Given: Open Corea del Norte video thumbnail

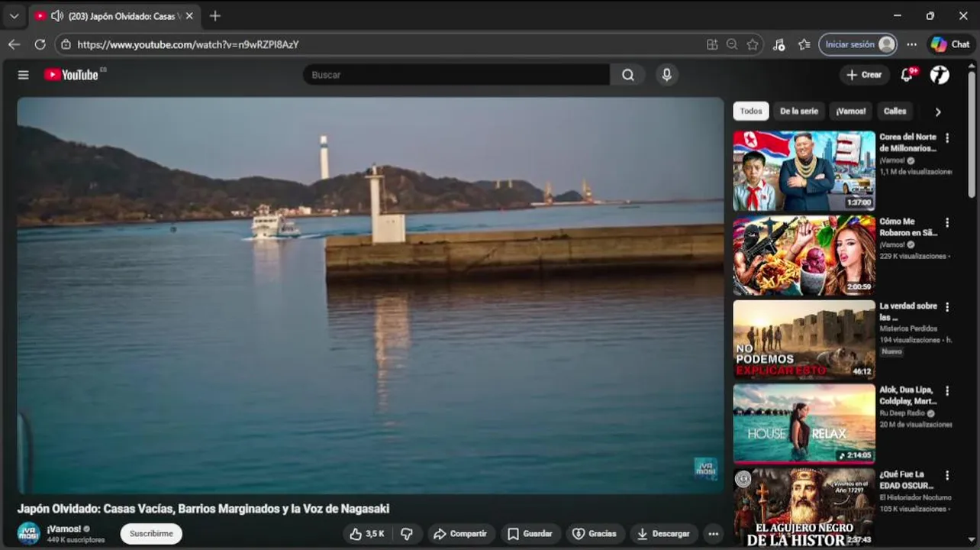Looking at the screenshot, I should (804, 171).
